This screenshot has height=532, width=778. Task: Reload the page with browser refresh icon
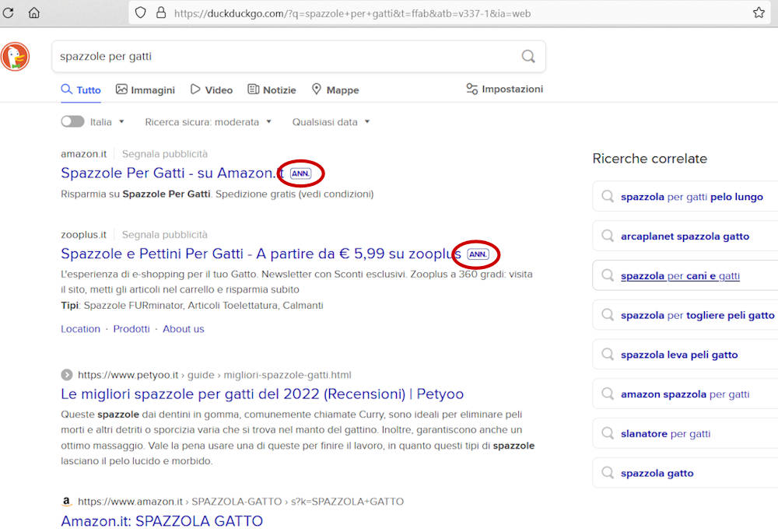click(9, 12)
